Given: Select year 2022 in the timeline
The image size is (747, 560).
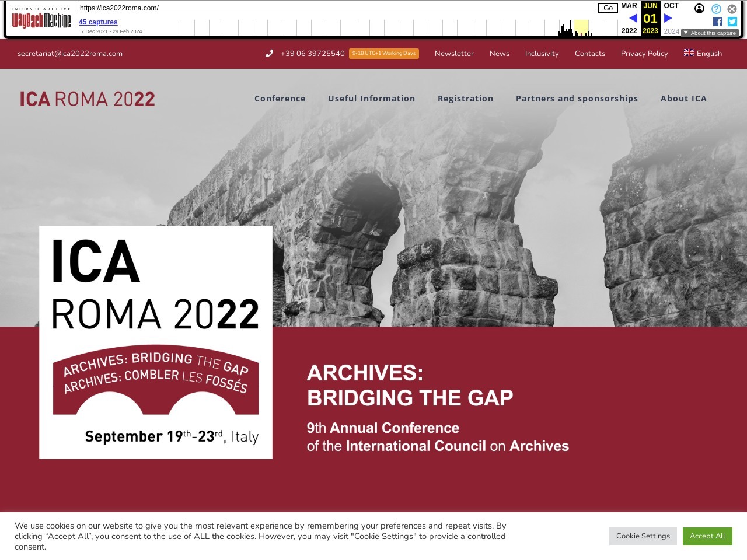Looking at the screenshot, I should 629,31.
